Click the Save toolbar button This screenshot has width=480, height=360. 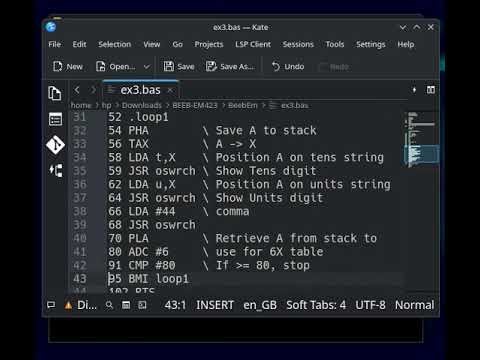tap(179, 67)
